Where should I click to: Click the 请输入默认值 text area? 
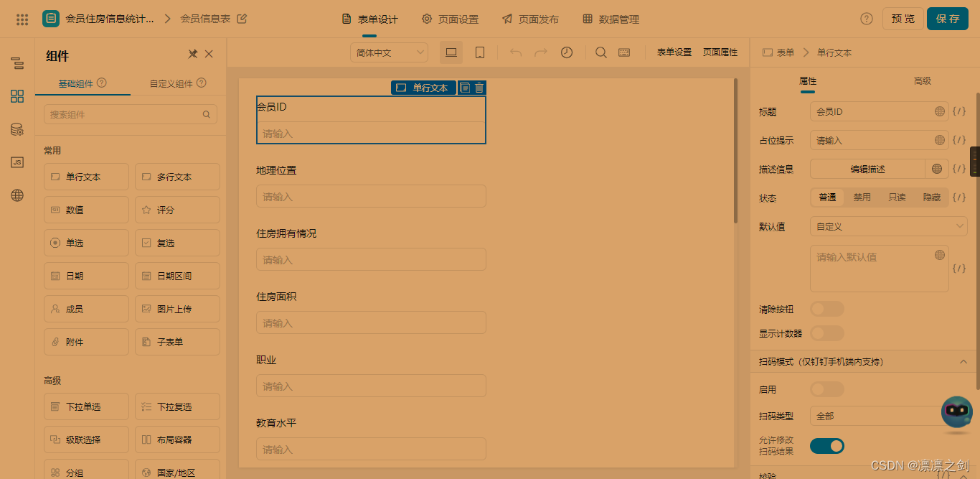pos(880,269)
